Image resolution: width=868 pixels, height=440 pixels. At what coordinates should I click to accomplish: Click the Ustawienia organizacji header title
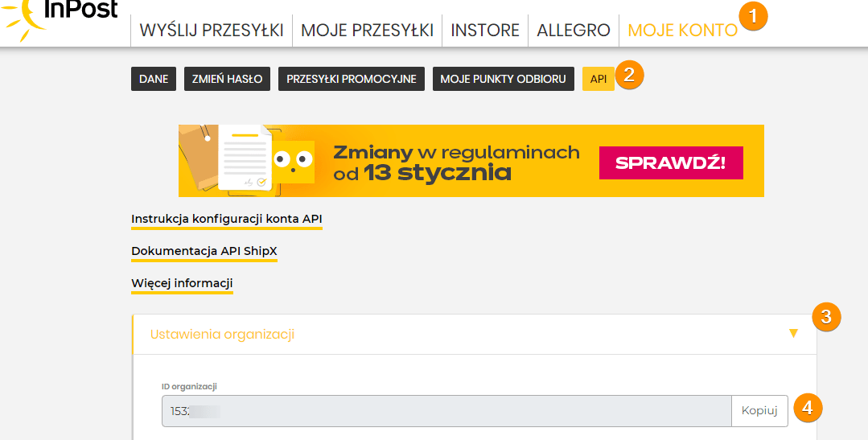click(x=222, y=334)
